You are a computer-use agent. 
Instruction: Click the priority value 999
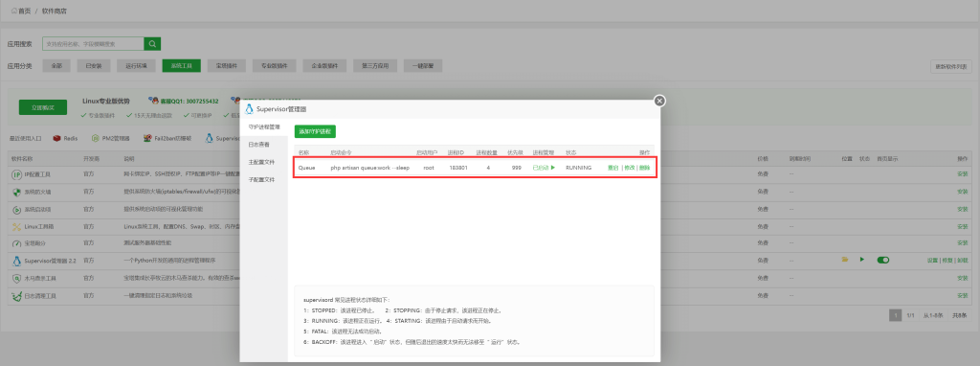pyautogui.click(x=517, y=168)
